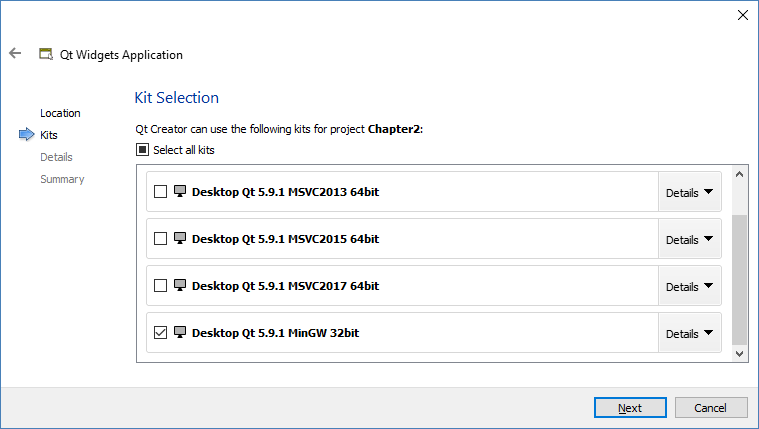Screen dimensions: 759x429
Task: Check the Desktop Qt 5.9.1 MSVC2015 64bit kit
Action: coord(161,239)
